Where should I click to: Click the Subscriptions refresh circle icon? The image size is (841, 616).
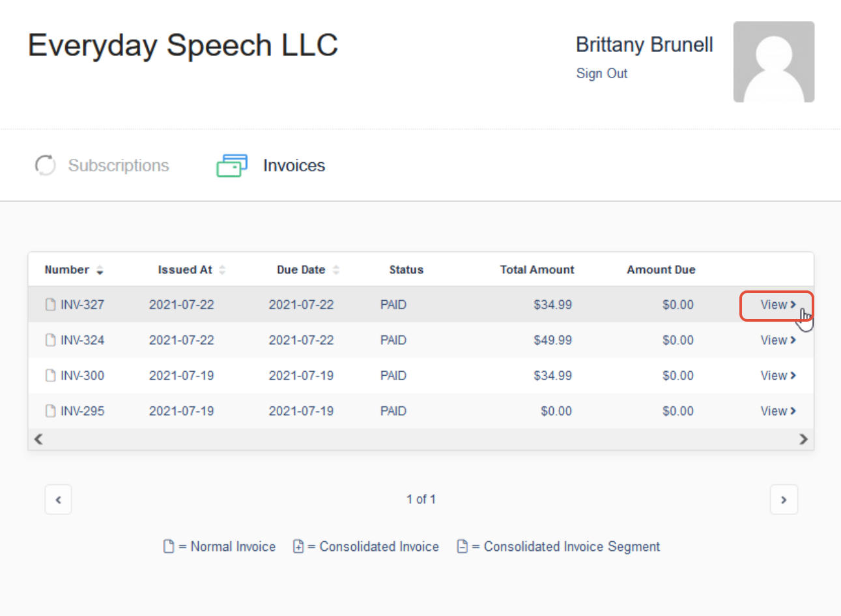click(x=45, y=165)
